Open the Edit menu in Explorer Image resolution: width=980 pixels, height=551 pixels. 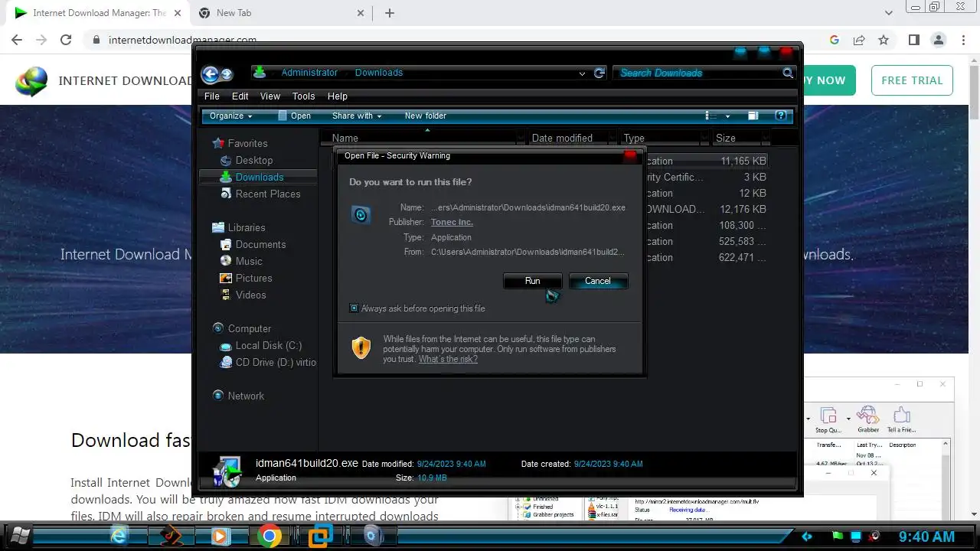(x=240, y=96)
